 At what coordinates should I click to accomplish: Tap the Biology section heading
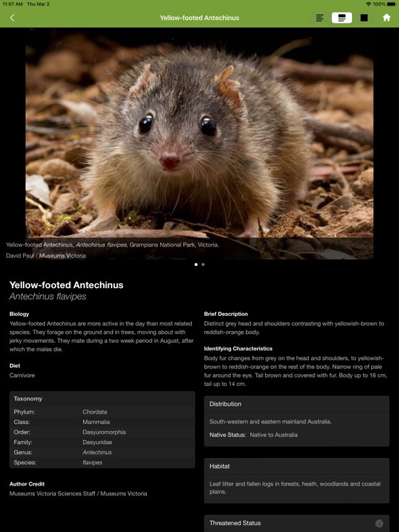tap(19, 314)
